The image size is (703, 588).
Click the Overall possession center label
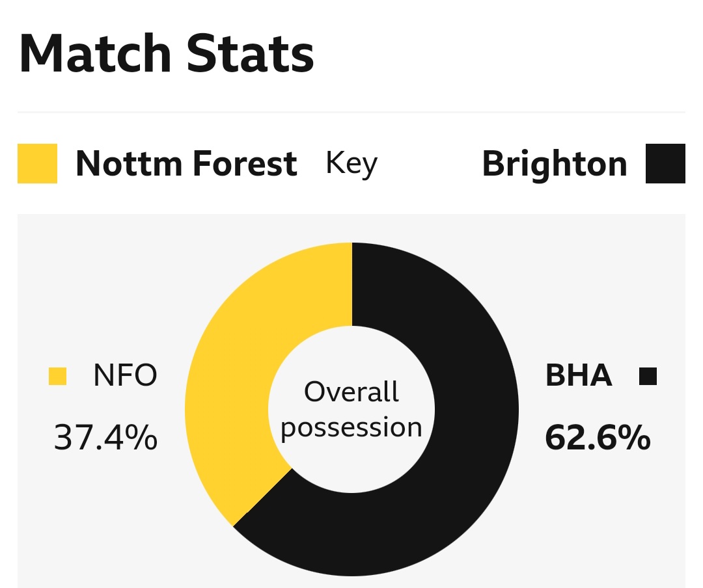pos(351,410)
